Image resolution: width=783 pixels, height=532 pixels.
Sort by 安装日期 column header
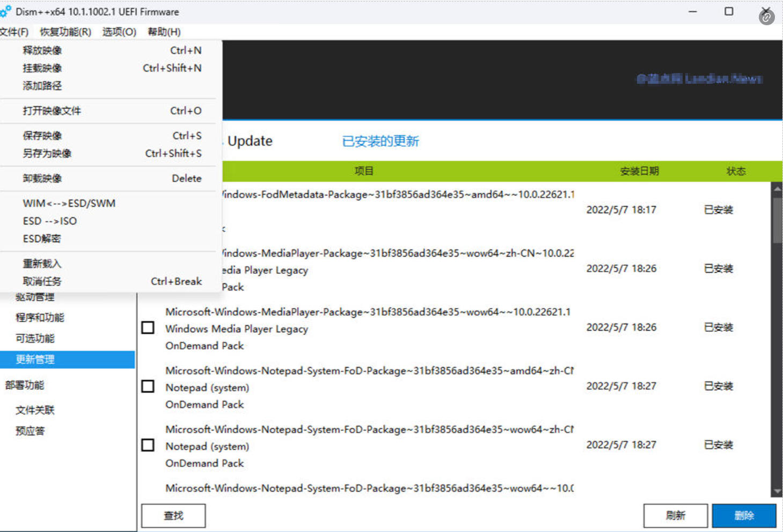pos(639,171)
